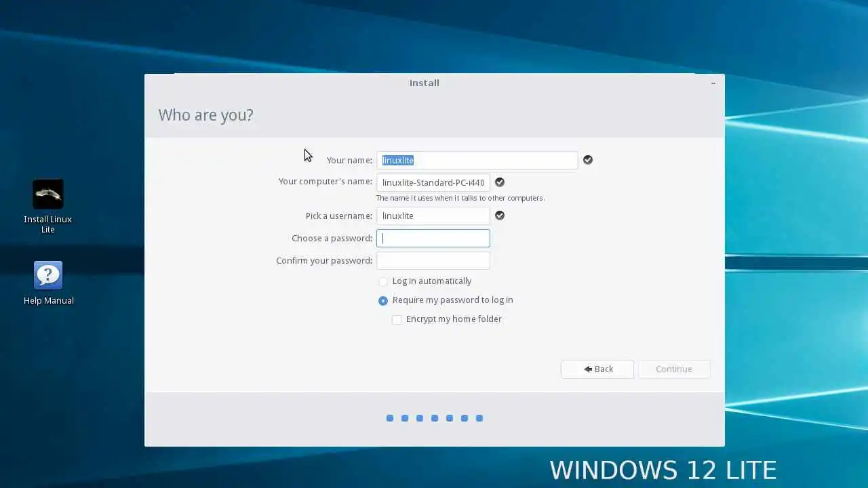Click the Confirm your password field

(x=433, y=260)
